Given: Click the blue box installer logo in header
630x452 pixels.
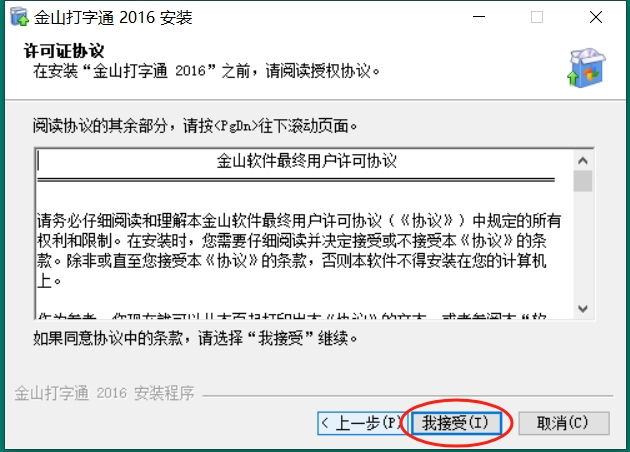Looking at the screenshot, I should (x=587, y=67).
